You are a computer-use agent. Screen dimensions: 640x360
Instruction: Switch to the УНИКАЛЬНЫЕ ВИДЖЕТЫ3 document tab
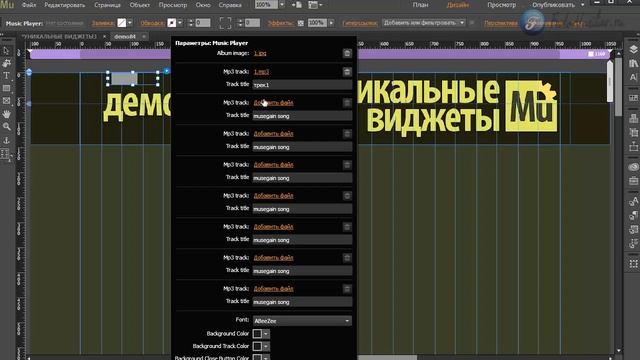coord(59,36)
